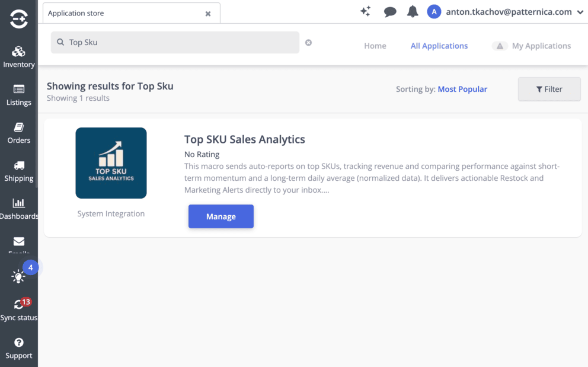Expand the account dropdown for anton.tkachov
Screen dimensions: 588x367
point(580,12)
